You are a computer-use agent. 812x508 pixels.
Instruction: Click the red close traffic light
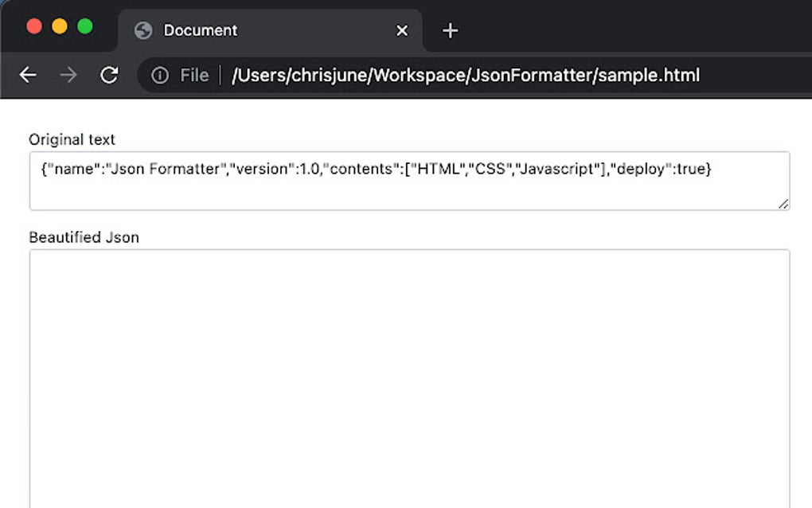(x=33, y=25)
